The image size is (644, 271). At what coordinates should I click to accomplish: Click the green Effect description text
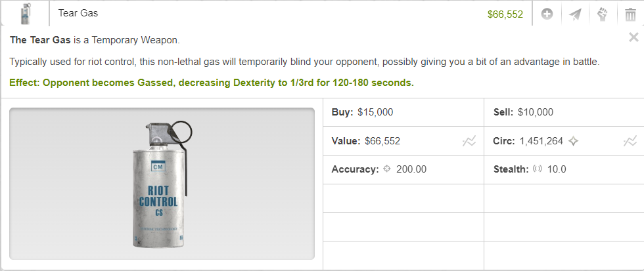click(212, 83)
